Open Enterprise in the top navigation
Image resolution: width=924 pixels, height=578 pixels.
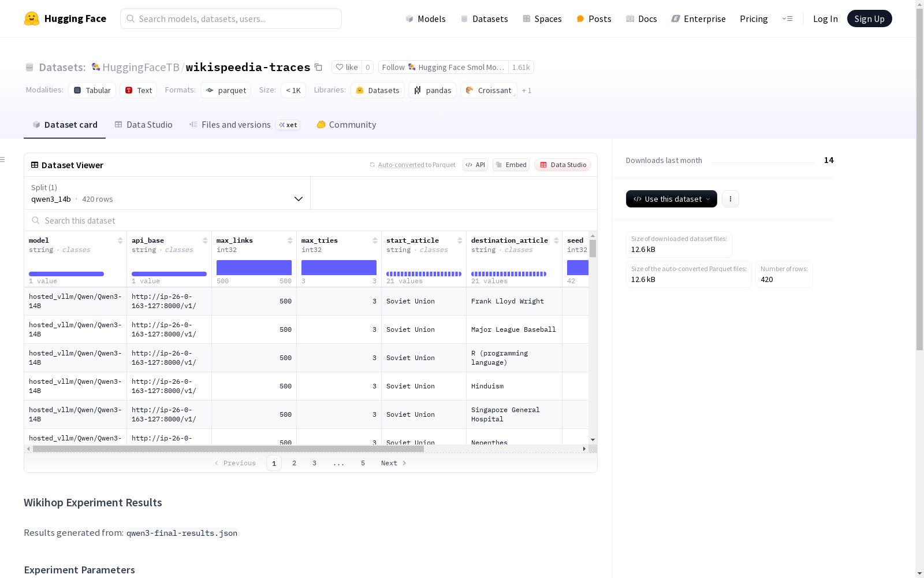click(x=699, y=18)
